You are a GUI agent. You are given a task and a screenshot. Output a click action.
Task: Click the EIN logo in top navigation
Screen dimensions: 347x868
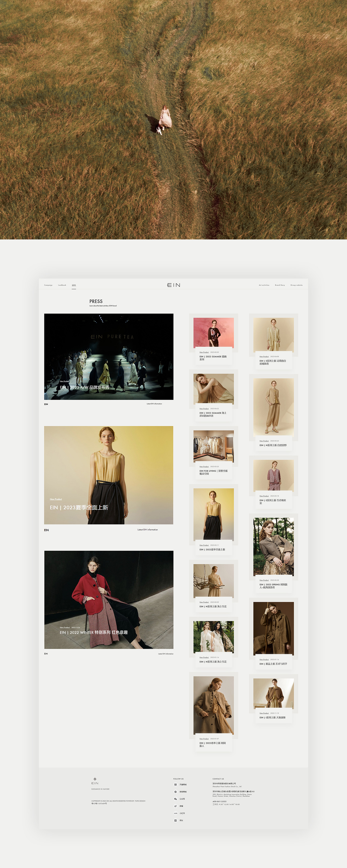[x=174, y=285]
